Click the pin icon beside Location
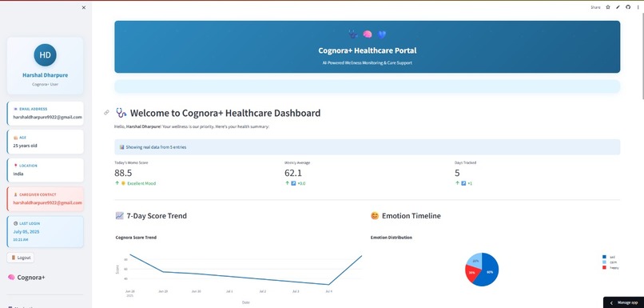 [x=16, y=166]
